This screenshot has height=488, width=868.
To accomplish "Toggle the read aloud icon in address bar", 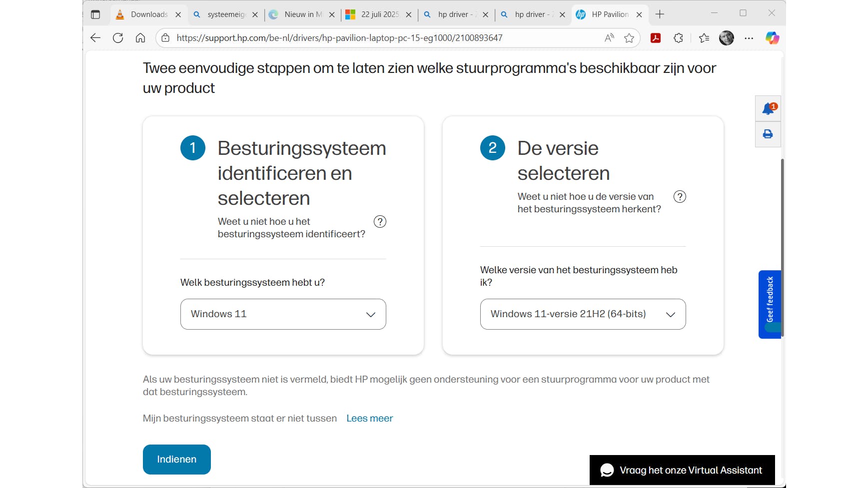I will (609, 37).
